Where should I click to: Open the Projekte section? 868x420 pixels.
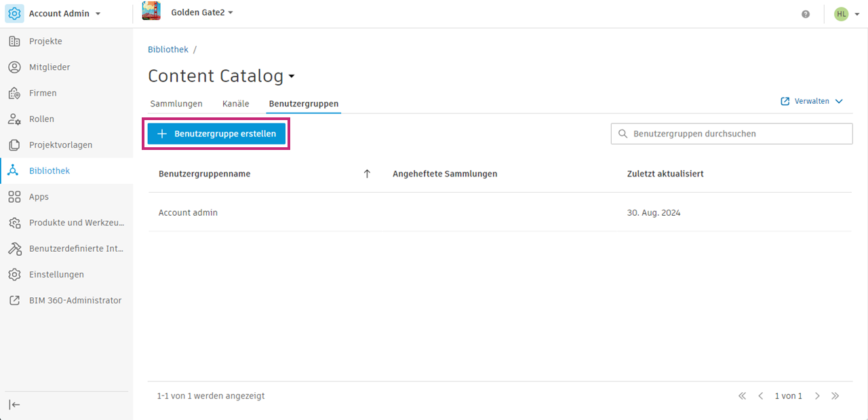45,41
